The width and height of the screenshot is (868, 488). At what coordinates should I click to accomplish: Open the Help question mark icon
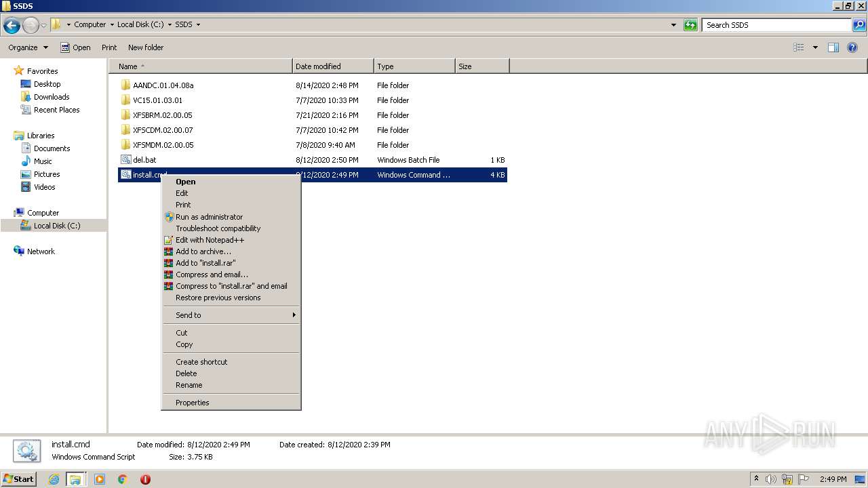852,47
